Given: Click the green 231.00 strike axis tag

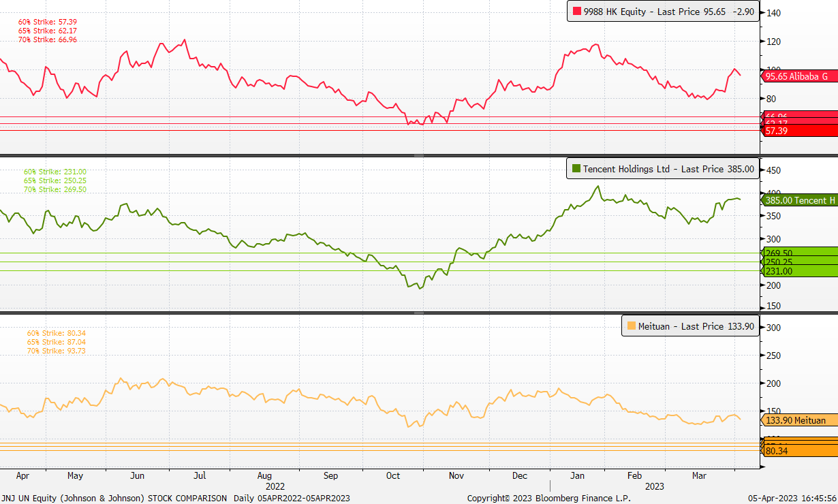Looking at the screenshot, I should pyautogui.click(x=799, y=271).
